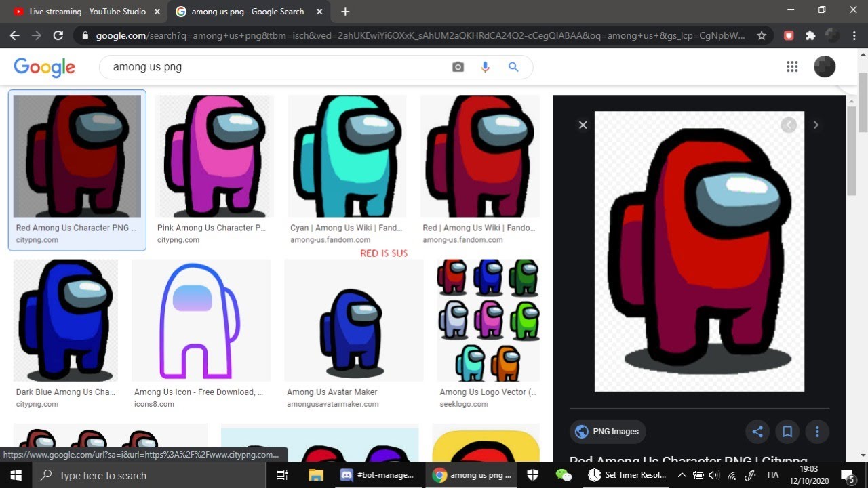Open the Google apps grid
Image resolution: width=868 pixels, height=488 pixels.
tap(792, 66)
